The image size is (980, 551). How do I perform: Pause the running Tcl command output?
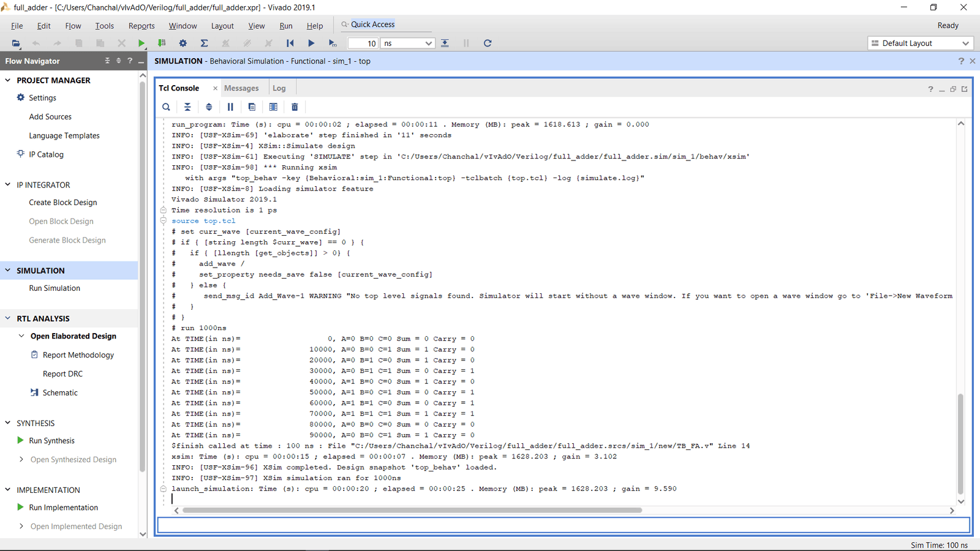point(230,107)
